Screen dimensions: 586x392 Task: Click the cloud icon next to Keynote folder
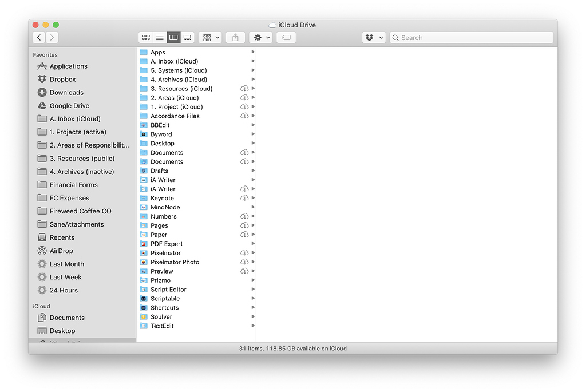click(x=244, y=198)
